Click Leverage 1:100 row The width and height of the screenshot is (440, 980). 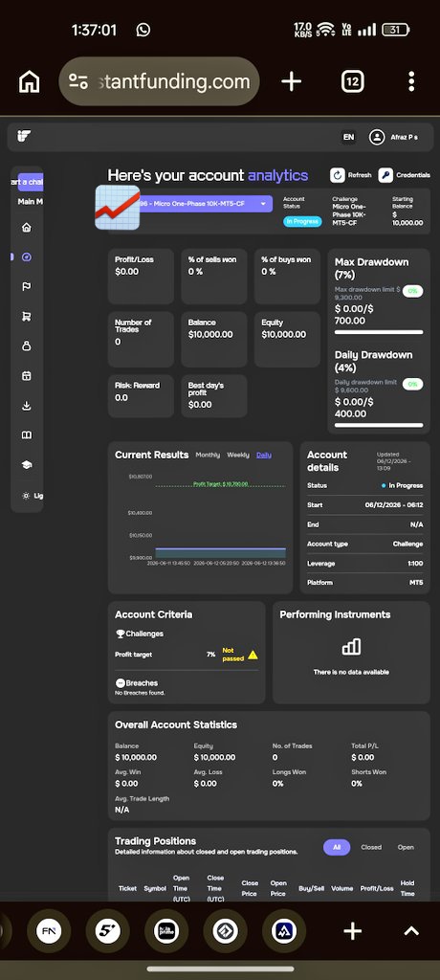pos(365,563)
